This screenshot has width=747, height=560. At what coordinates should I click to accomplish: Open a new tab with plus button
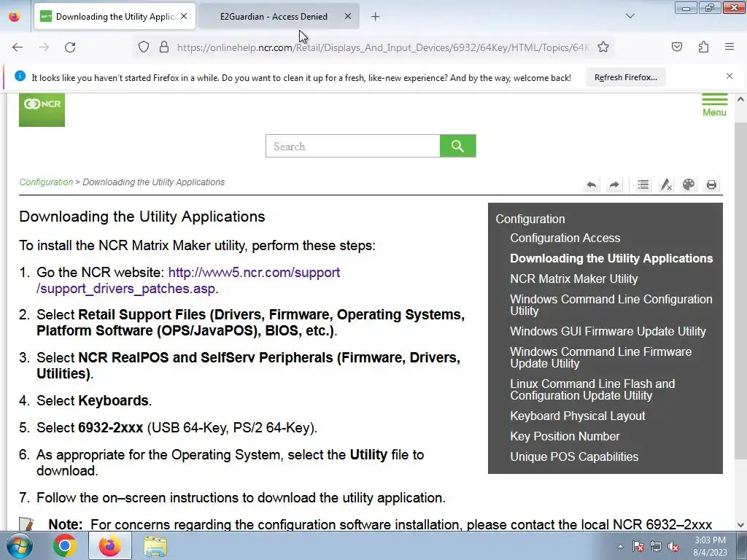pyautogui.click(x=376, y=17)
